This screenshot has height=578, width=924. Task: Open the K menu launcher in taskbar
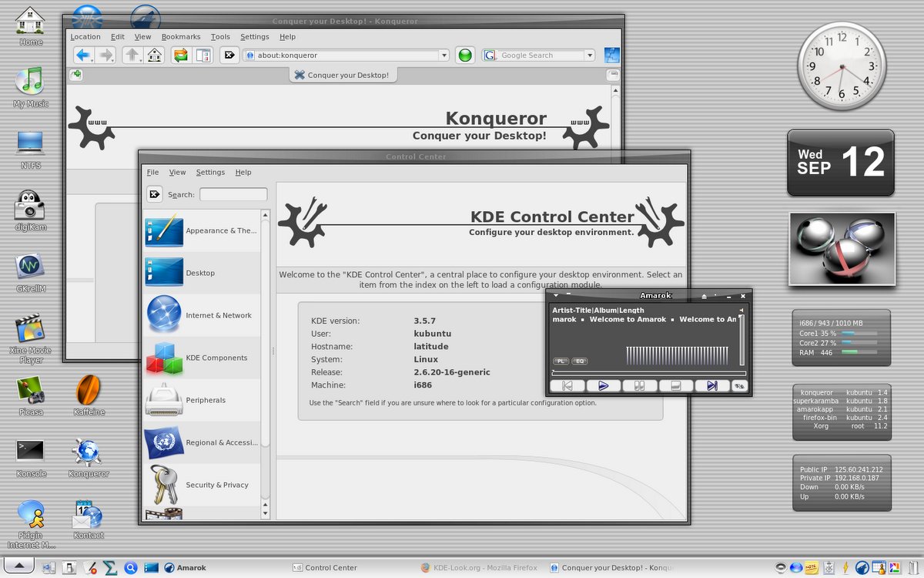20,567
